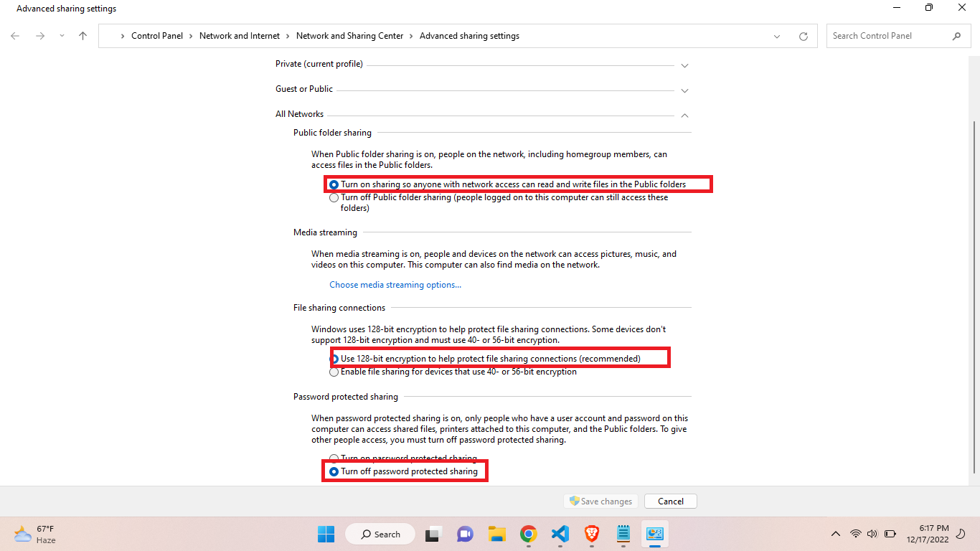Turn on Public folder sharing for network access
This screenshot has height=551, width=980.
coord(334,184)
